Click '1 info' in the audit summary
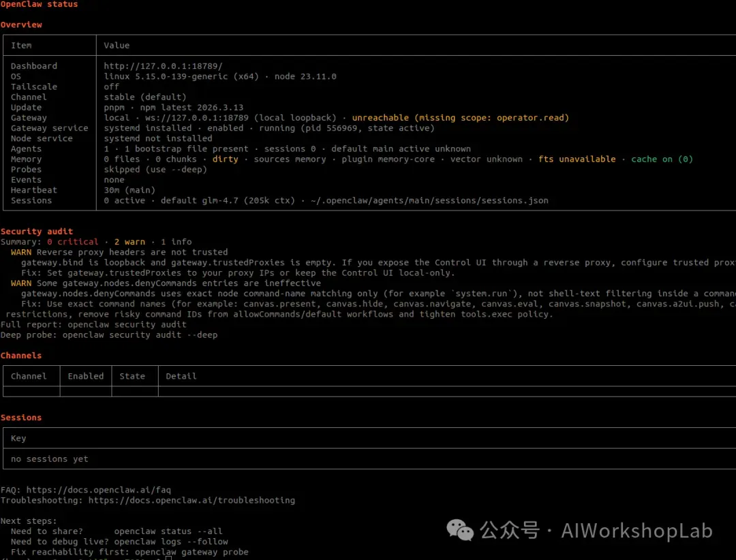Viewport: 736px width, 560px height. pyautogui.click(x=176, y=242)
